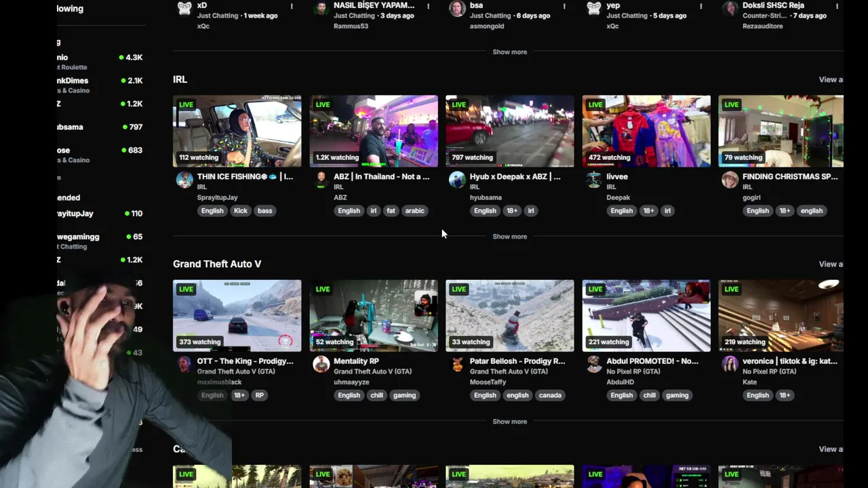Open sidebar channel with 4.3K viewers

102,62
